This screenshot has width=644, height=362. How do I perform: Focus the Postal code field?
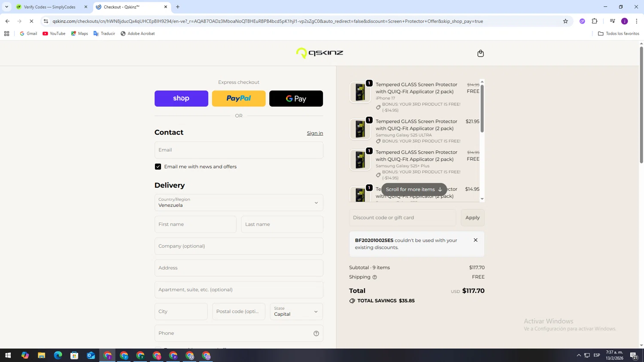pos(239,311)
